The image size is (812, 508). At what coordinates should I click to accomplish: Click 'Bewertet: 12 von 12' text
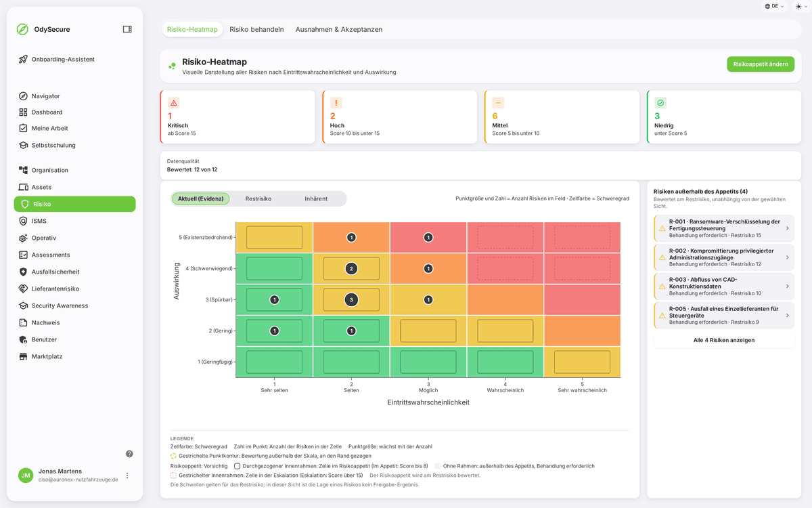192,169
